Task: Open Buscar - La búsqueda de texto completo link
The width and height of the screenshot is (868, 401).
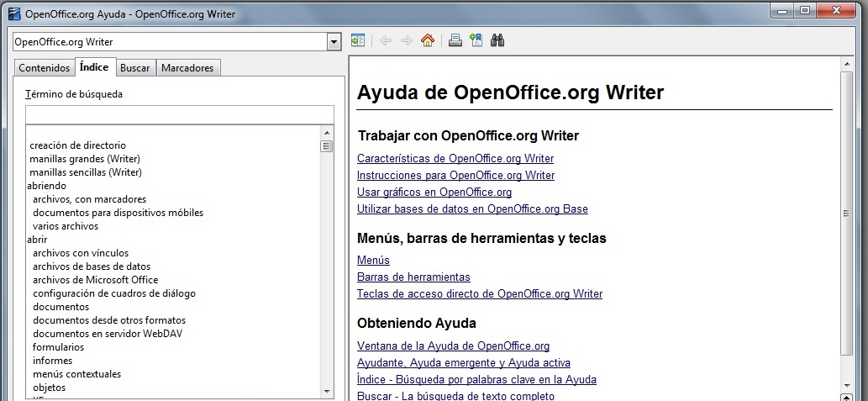Action: (x=455, y=396)
